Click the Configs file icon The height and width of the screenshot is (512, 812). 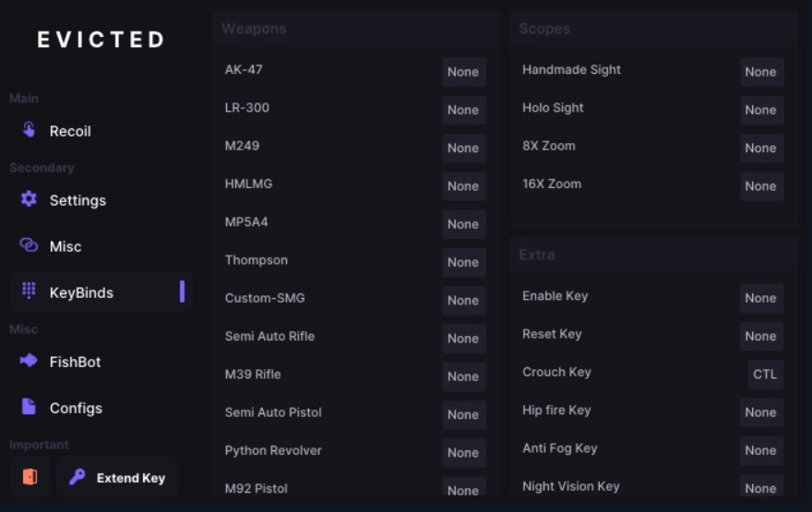[29, 407]
